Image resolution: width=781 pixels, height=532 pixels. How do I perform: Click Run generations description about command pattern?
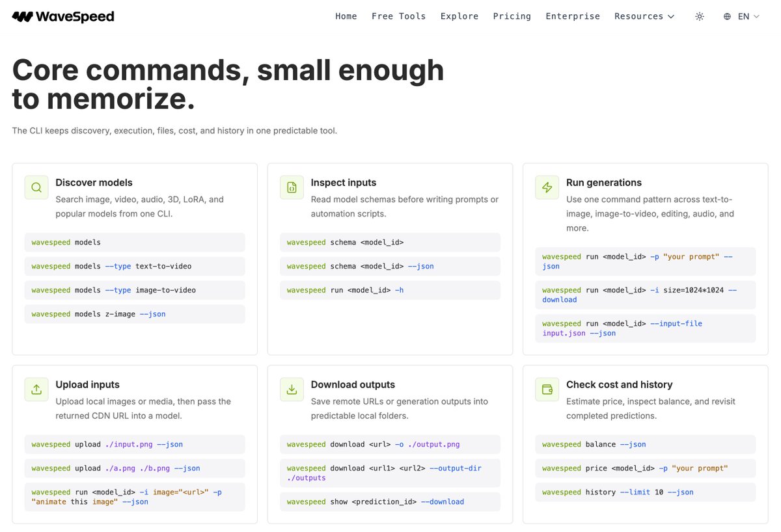pyautogui.click(x=650, y=214)
